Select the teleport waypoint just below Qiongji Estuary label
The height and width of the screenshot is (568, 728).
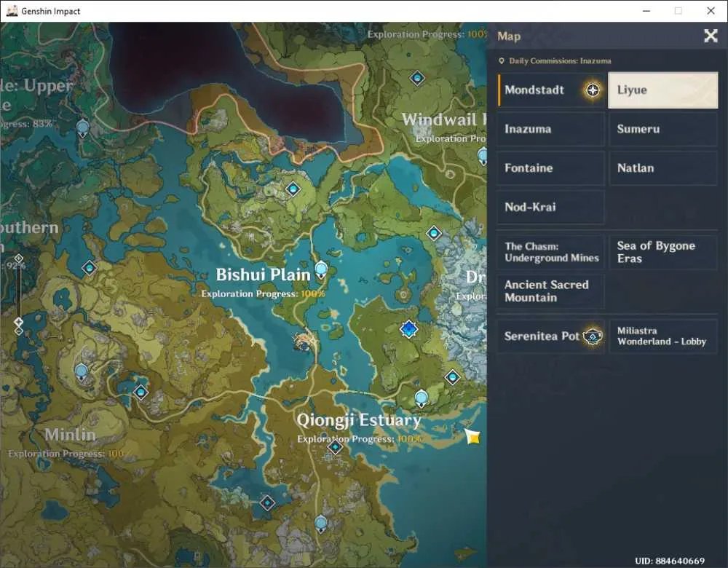(335, 447)
